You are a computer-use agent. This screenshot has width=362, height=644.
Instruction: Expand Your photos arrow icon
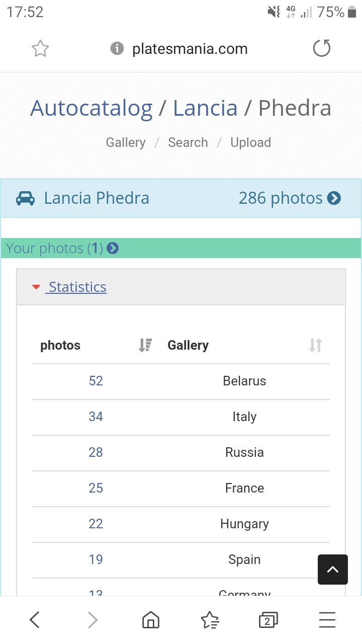(113, 248)
